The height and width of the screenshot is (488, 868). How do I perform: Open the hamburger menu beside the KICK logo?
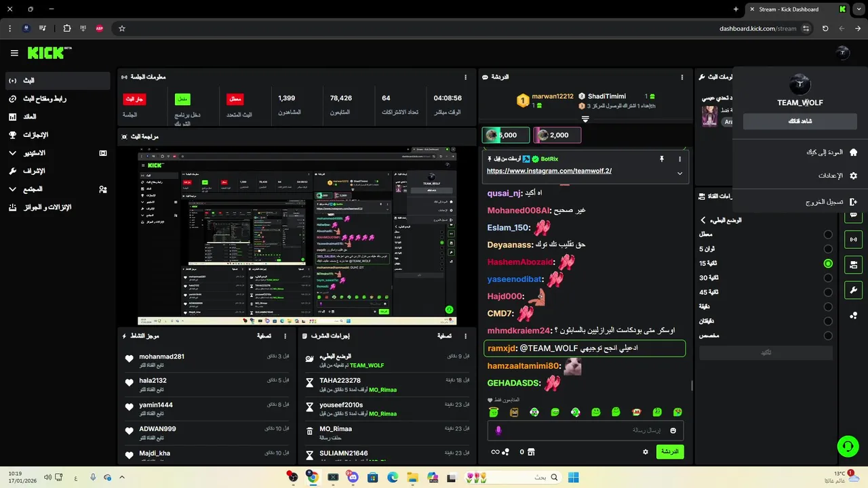14,53
